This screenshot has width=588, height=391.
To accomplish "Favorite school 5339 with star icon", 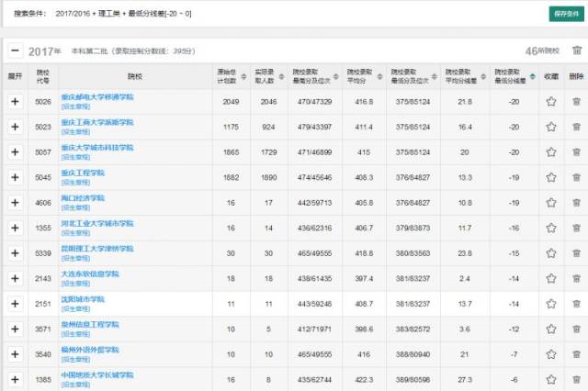I will coord(551,253).
